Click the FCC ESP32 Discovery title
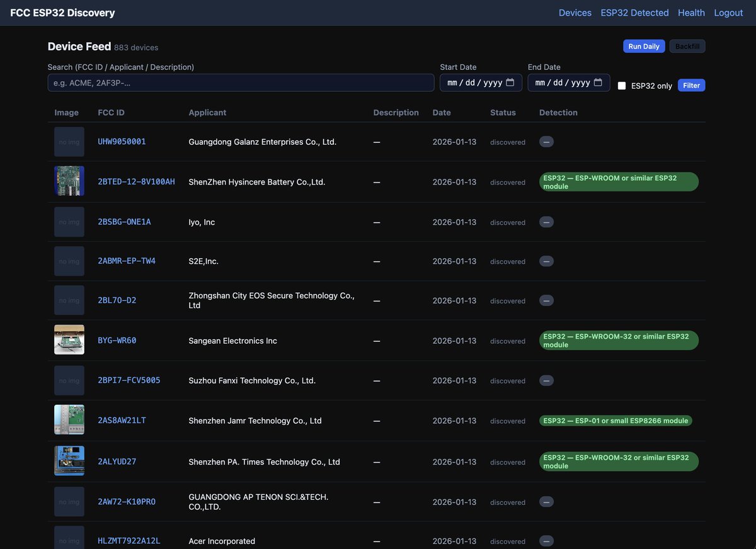 [62, 13]
